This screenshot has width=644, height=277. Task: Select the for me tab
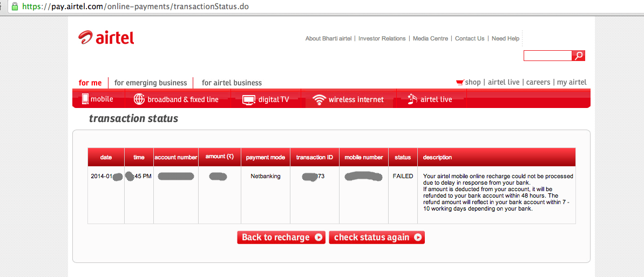click(x=90, y=83)
